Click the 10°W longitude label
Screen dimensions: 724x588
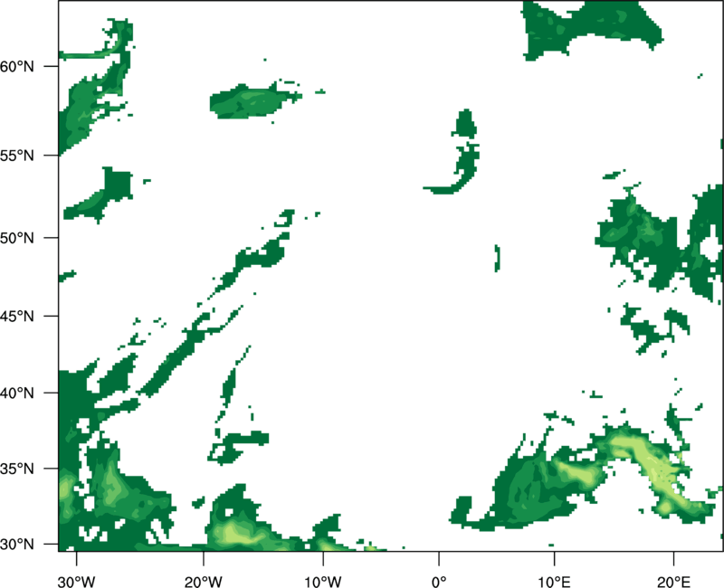pyautogui.click(x=323, y=582)
